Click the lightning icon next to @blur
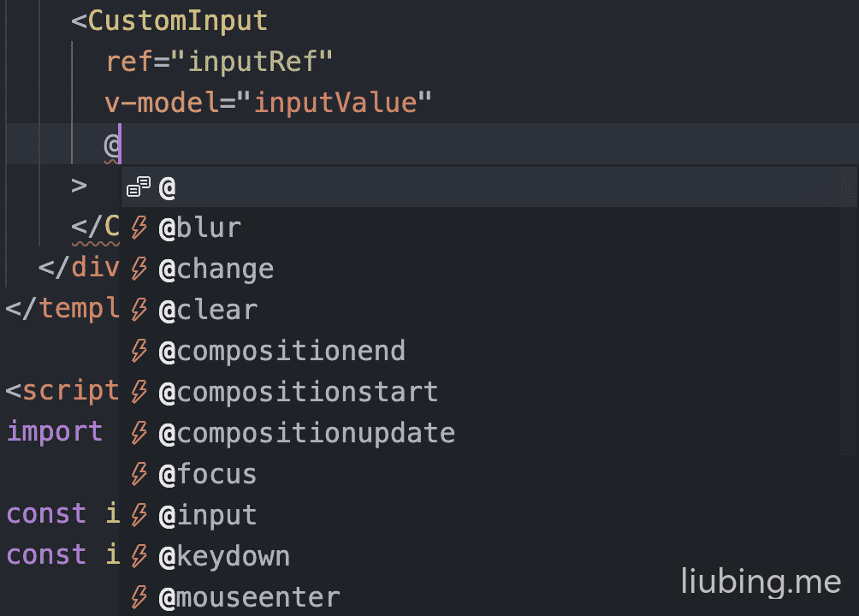The image size is (859, 616). (x=139, y=228)
